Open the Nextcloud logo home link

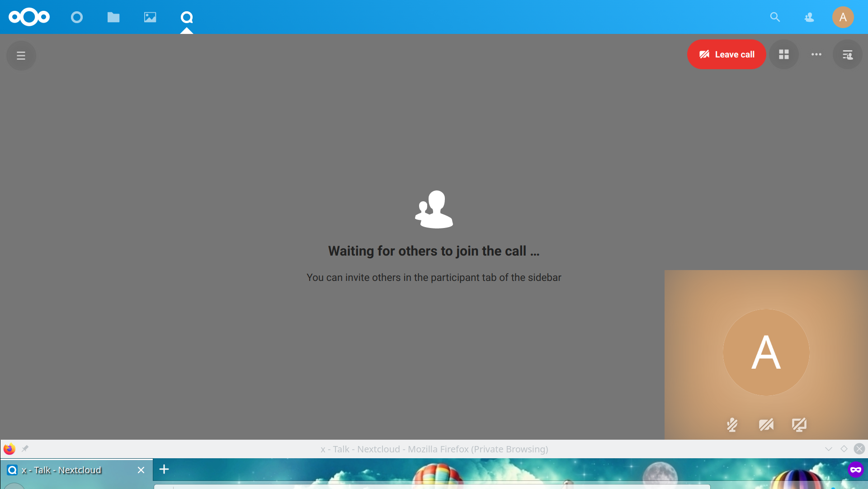click(29, 17)
